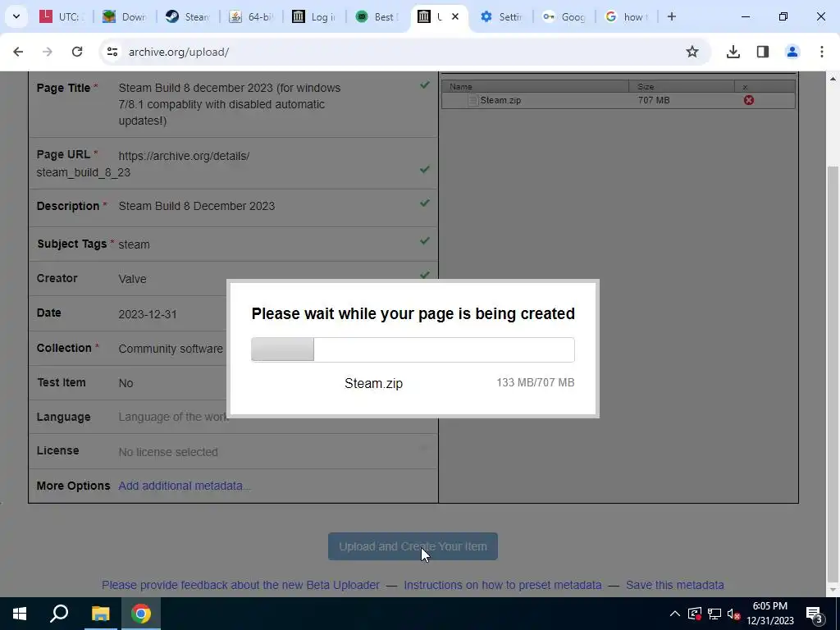Click the page vertical scrollbar thumb

tap(833, 374)
